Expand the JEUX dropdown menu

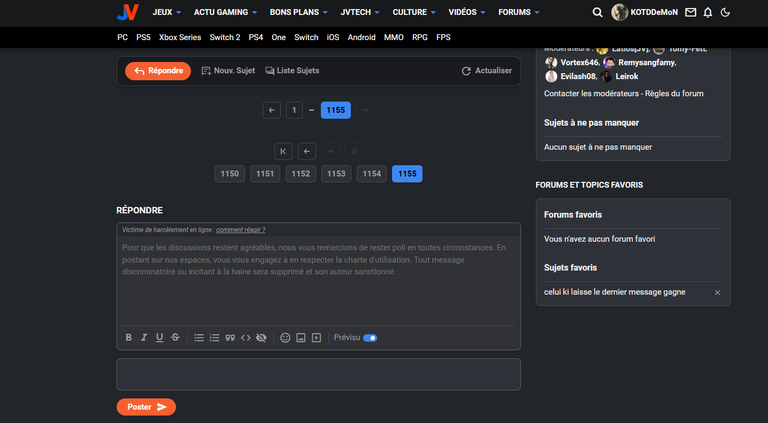click(167, 12)
